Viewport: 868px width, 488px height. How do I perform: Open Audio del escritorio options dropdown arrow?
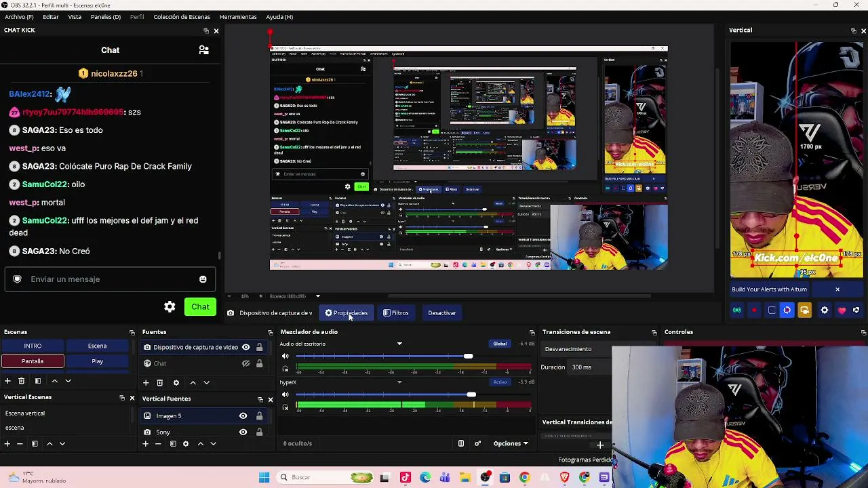399,344
